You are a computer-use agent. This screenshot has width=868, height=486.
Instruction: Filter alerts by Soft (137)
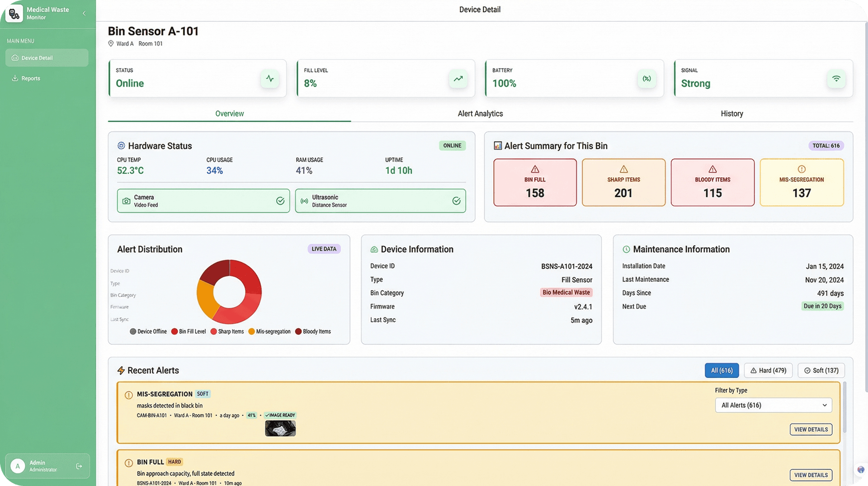click(821, 371)
